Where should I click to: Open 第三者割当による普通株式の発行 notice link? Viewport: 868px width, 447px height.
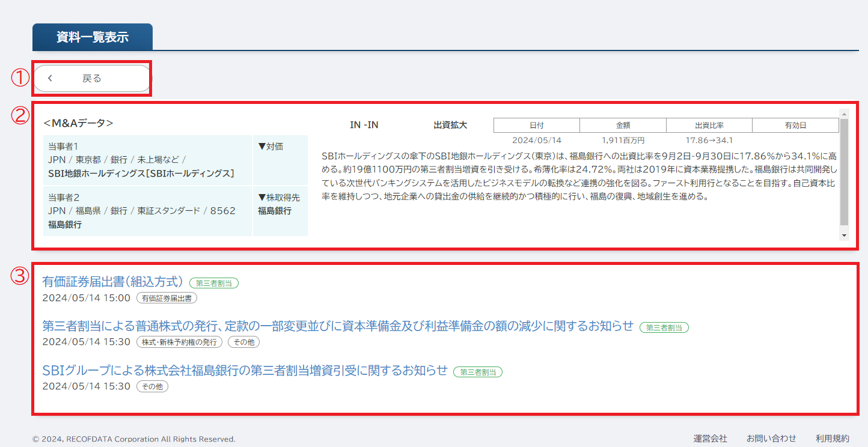pos(338,326)
